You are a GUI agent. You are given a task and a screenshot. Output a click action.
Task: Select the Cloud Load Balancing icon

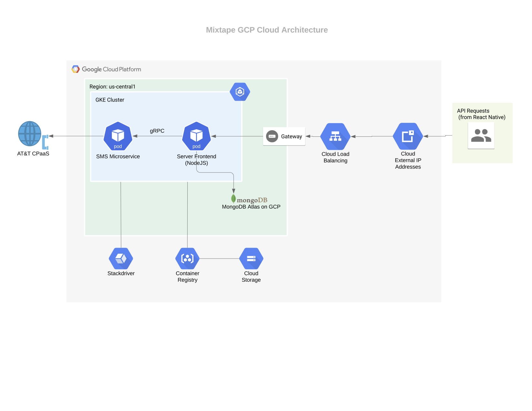(x=335, y=136)
